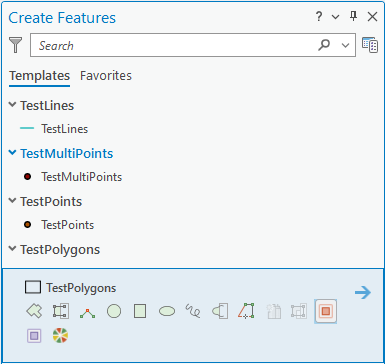
Task: Close the Create Features pane
Action: point(372,16)
